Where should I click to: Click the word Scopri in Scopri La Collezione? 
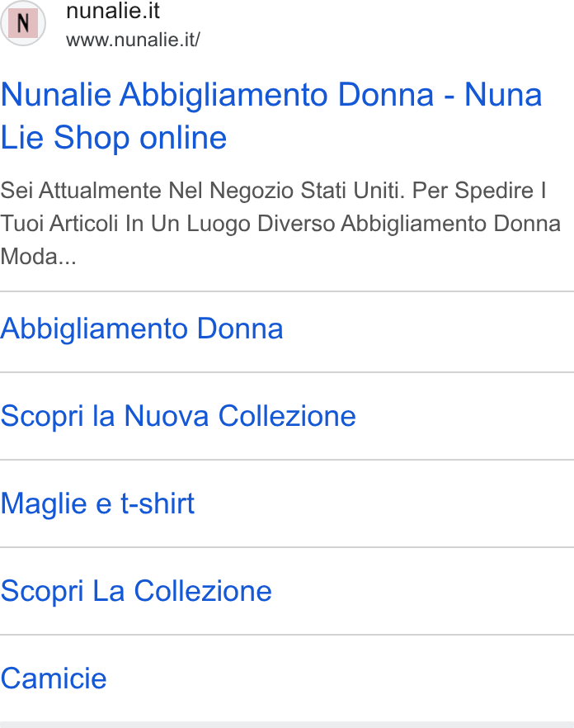point(42,592)
